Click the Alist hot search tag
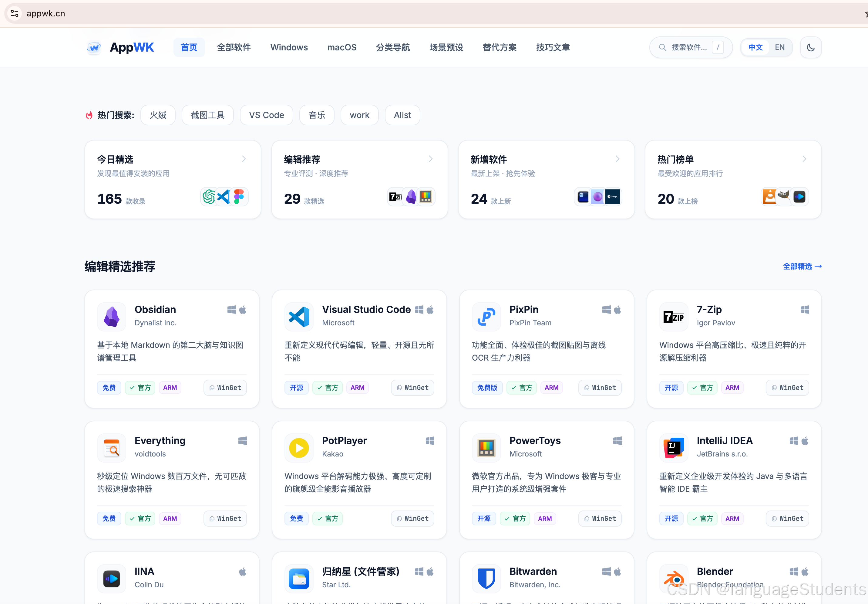 tap(402, 115)
